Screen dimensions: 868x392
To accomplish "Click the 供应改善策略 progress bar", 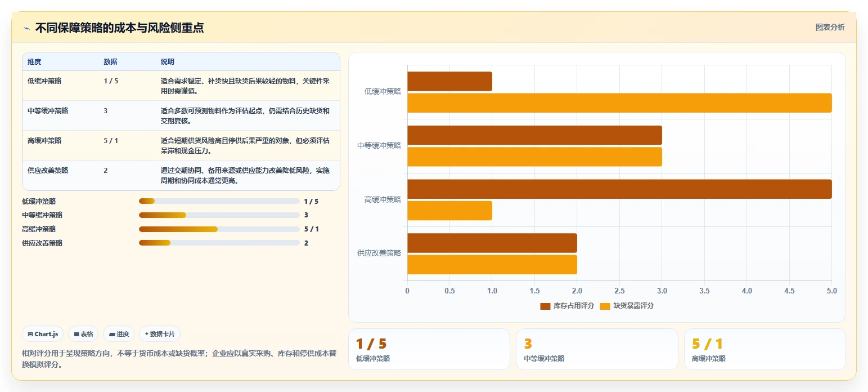I will 219,243.
